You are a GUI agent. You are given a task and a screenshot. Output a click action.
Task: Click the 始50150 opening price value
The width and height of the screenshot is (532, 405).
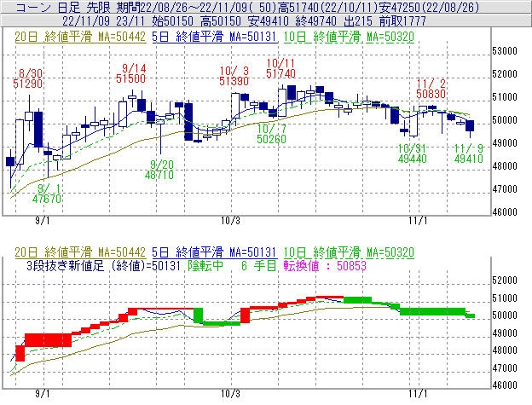tap(173, 21)
